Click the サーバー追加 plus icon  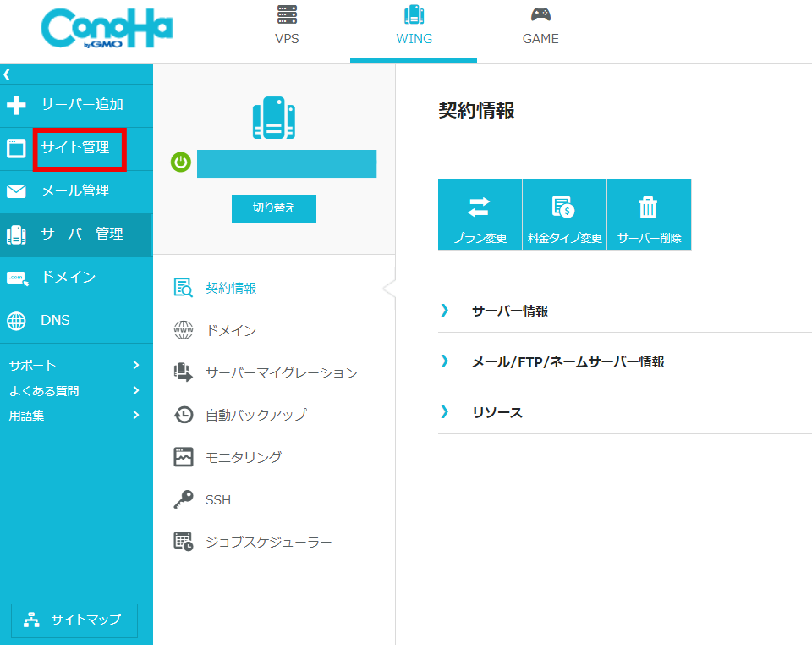tap(16, 105)
